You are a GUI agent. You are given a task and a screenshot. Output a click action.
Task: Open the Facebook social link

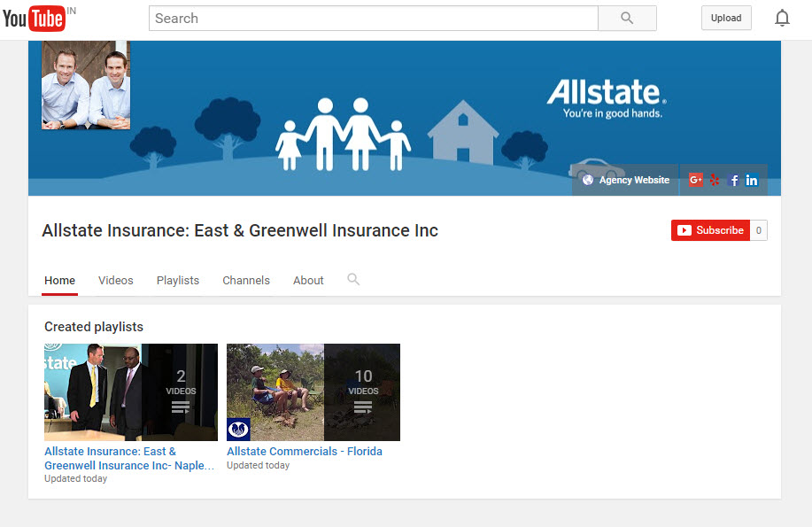pyautogui.click(x=733, y=180)
